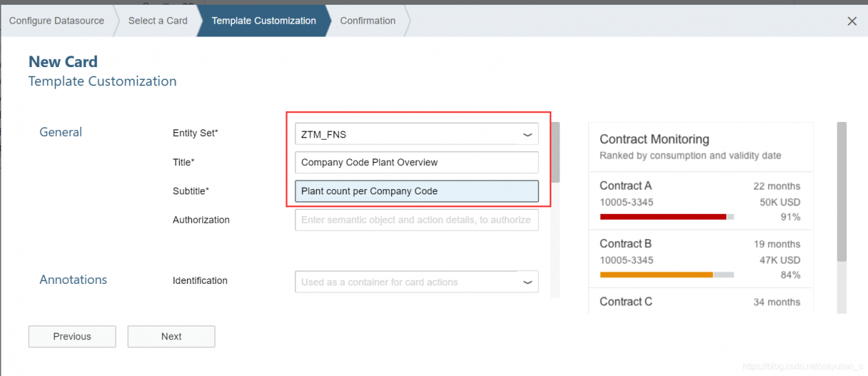Click the card preview vertical scrollbar
Screen dimensions: 868x376
[x=842, y=192]
